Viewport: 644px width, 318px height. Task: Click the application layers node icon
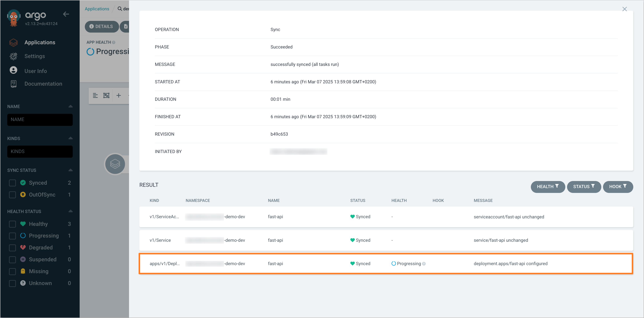[115, 164]
